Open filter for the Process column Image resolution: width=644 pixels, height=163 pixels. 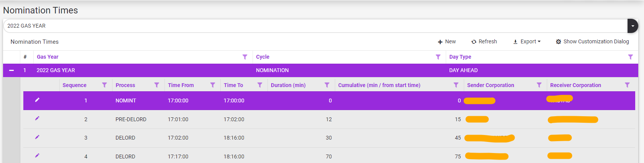pos(157,85)
